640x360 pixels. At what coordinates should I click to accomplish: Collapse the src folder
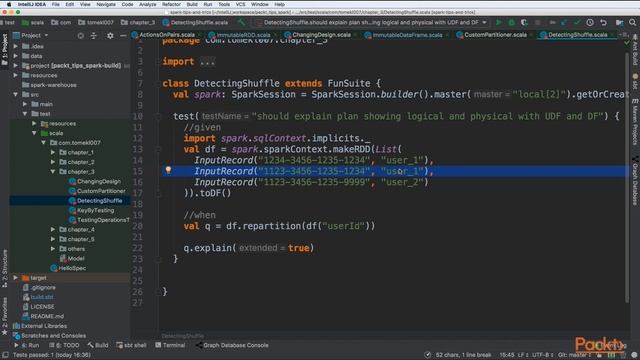[x=16, y=94]
